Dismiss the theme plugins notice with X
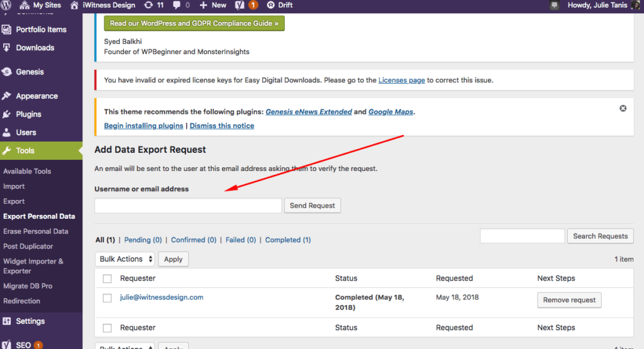Viewport: 644px width, 349px height. pos(623,108)
